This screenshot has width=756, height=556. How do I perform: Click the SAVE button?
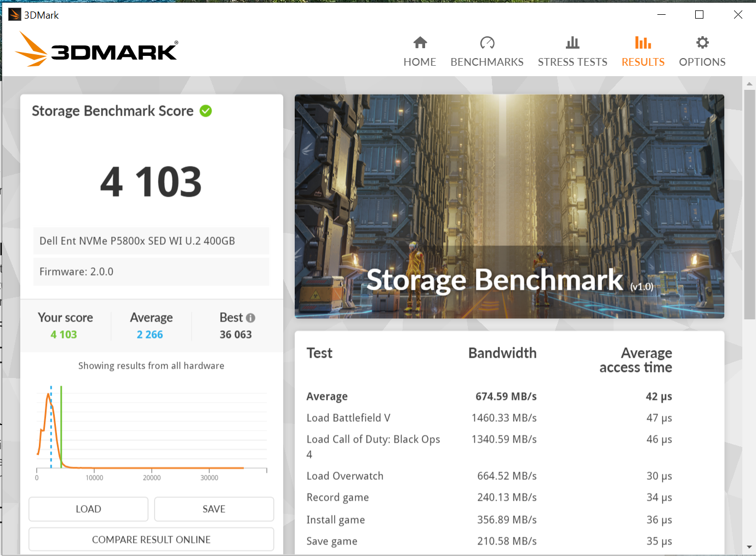[214, 509]
